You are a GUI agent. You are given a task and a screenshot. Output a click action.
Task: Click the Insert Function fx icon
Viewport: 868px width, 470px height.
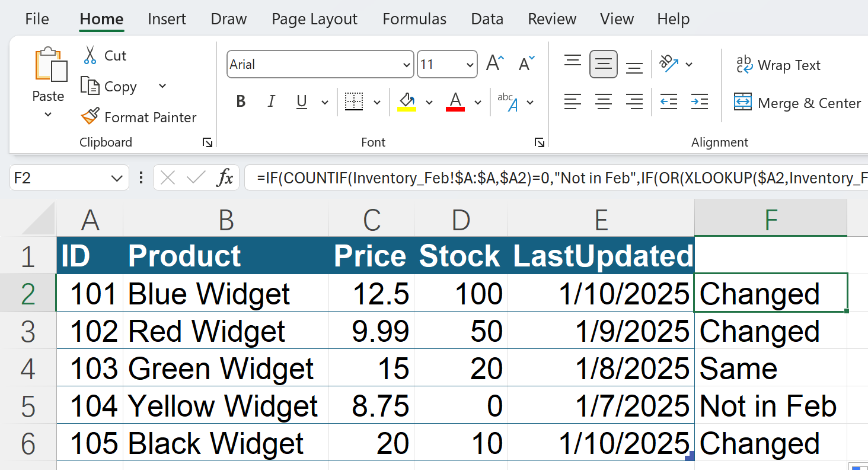point(225,177)
